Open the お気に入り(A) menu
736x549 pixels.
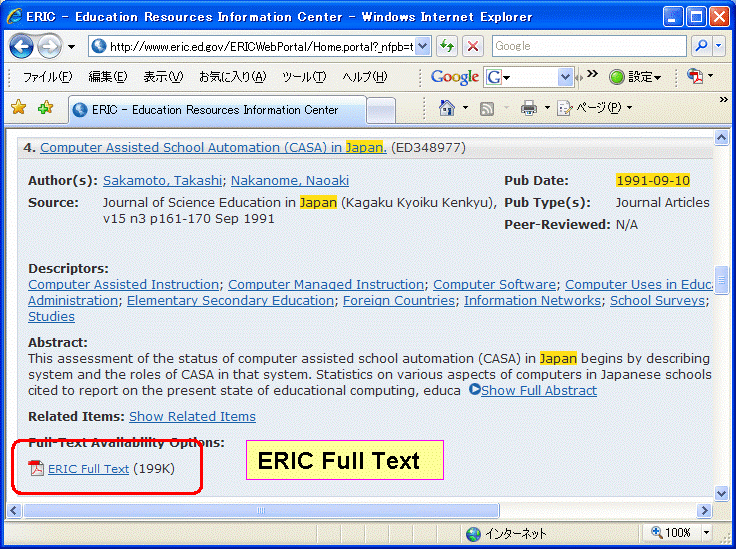coord(232,76)
